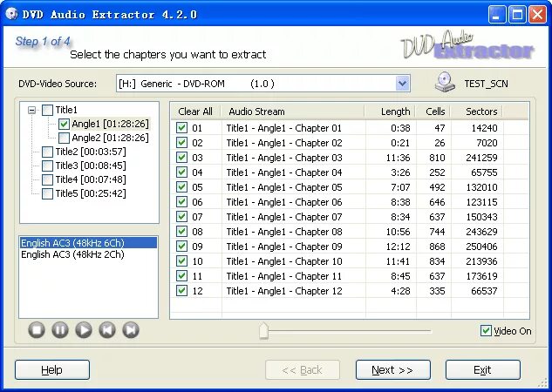552x392 pixels.
Task: Uncheck chapter 12 checkbox
Action: [181, 290]
